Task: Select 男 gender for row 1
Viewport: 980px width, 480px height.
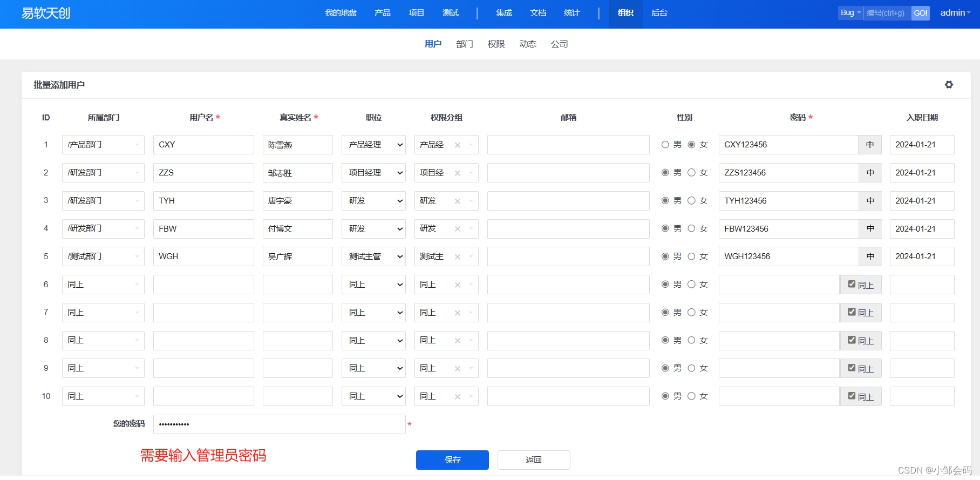Action: click(x=665, y=145)
